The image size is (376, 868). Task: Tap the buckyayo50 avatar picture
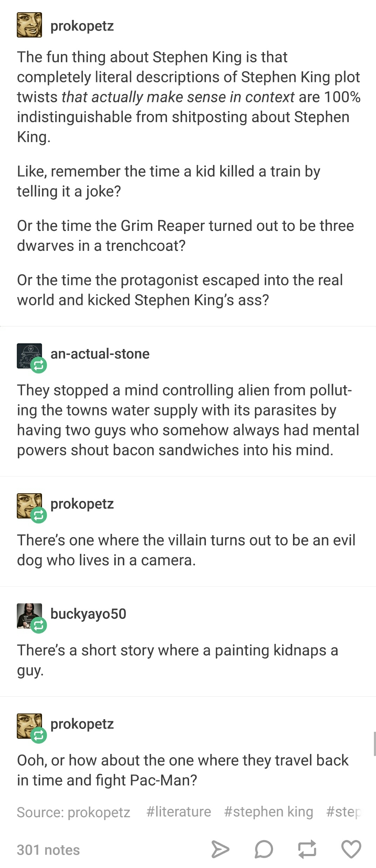tap(29, 616)
